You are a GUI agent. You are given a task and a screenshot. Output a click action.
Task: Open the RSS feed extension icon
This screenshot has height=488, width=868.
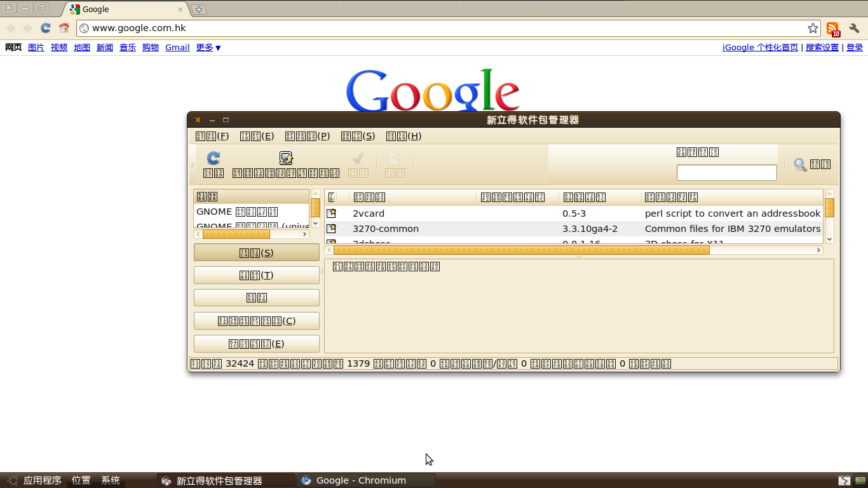(x=832, y=29)
